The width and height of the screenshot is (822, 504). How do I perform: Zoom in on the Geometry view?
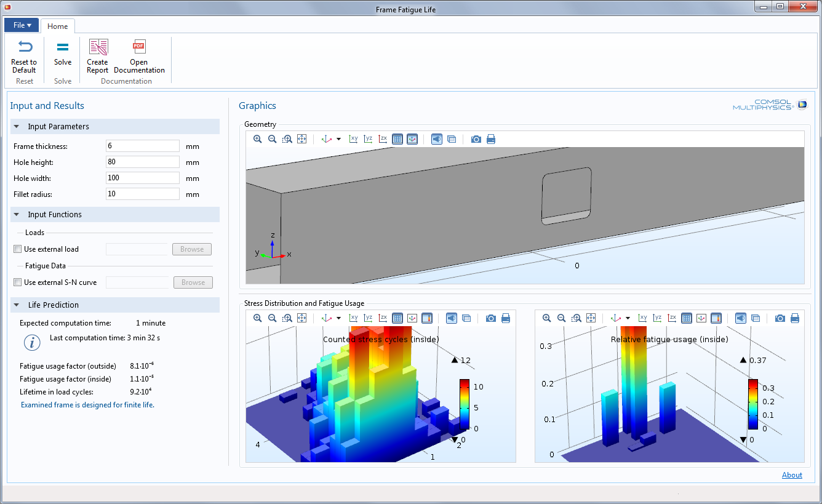click(258, 139)
